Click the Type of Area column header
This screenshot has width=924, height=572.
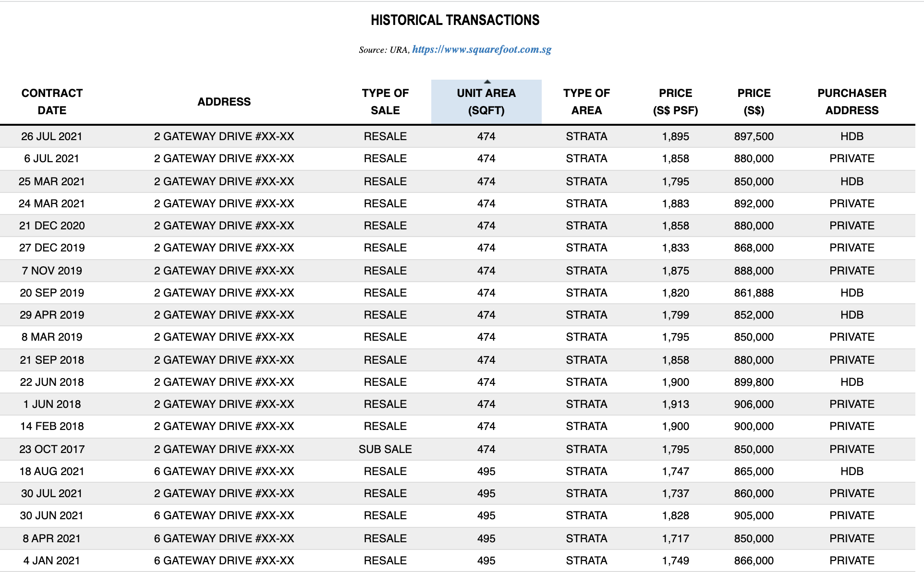(586, 102)
